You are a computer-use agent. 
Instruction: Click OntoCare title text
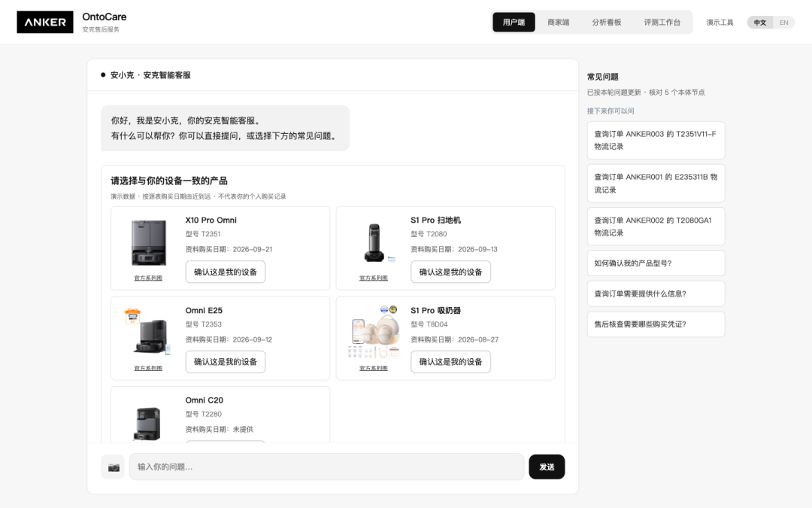point(104,17)
